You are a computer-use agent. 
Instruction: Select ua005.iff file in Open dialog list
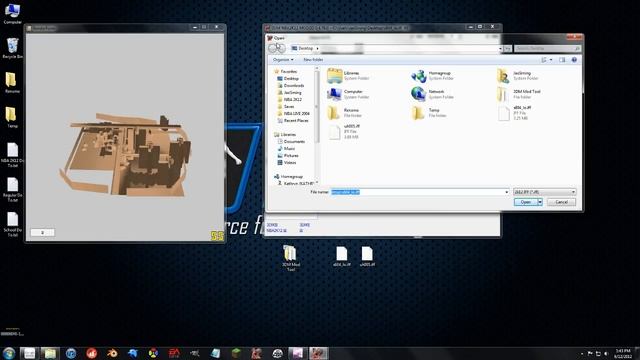click(x=344, y=132)
